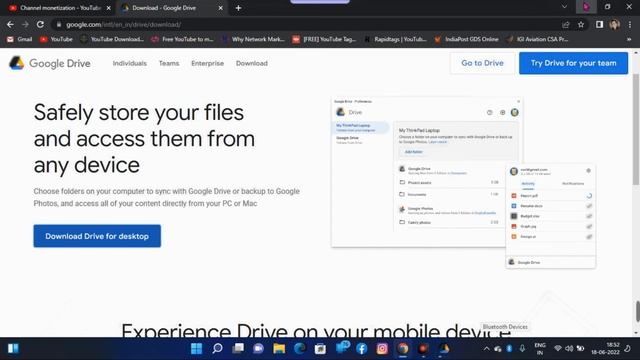Open Rapidtags bookmark
640x360 pixels.
point(396,39)
